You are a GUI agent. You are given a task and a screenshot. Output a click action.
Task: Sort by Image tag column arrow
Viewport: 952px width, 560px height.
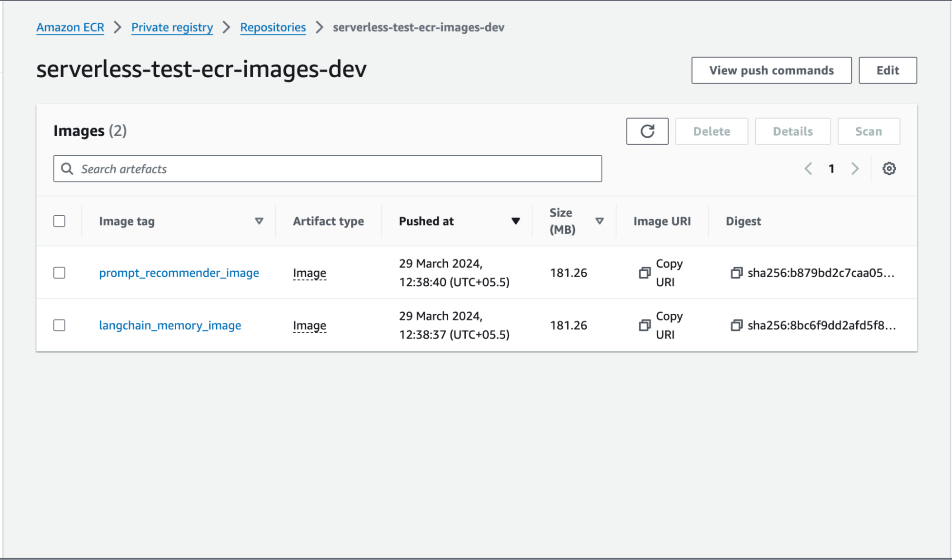pos(259,221)
